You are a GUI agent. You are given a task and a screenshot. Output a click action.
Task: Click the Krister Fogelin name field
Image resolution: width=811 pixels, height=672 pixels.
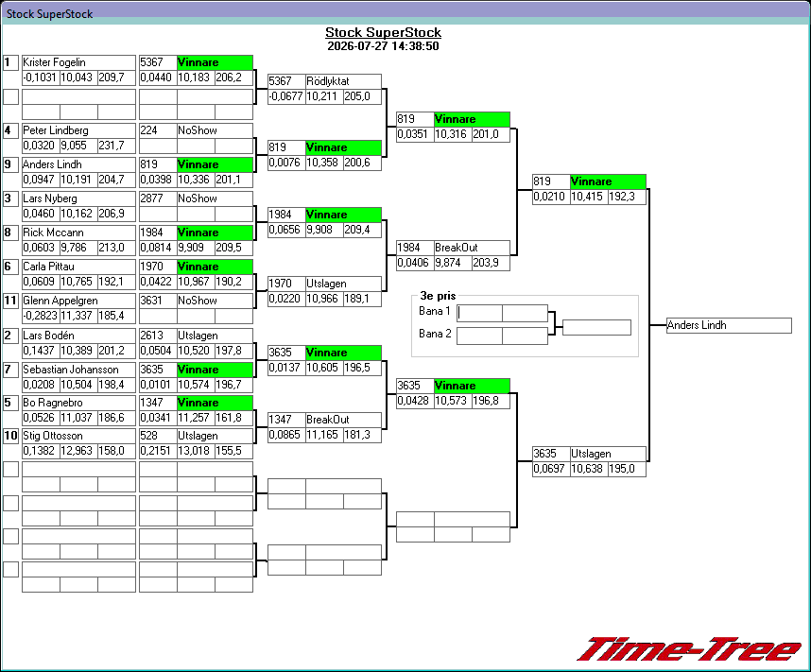78,62
